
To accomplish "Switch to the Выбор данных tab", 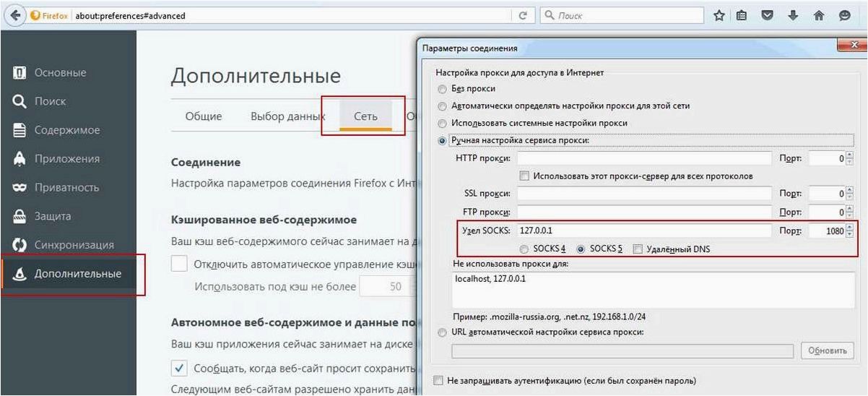I will [x=288, y=116].
